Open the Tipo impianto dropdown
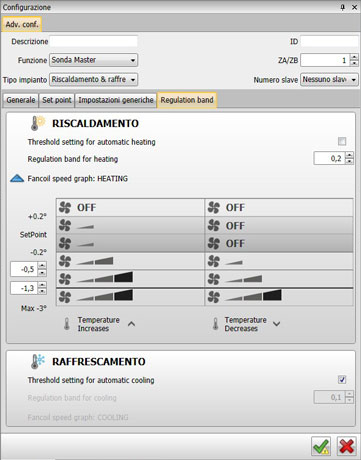This screenshot has width=361, height=460. (x=93, y=80)
